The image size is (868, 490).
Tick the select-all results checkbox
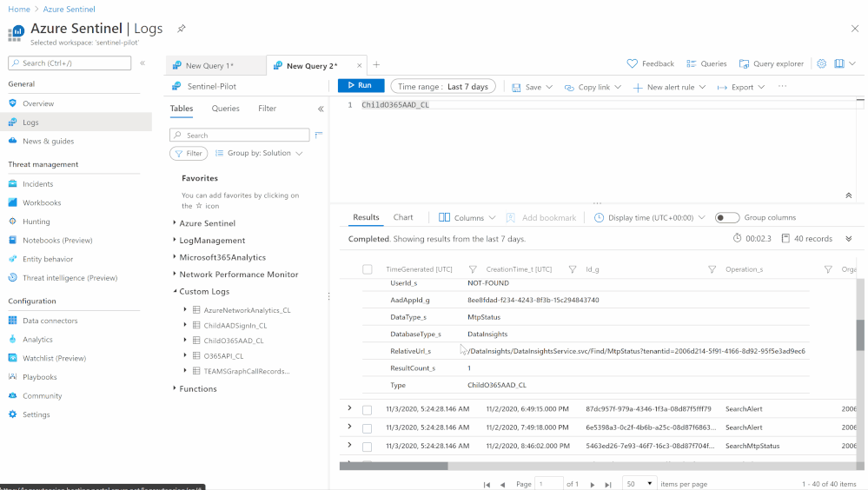click(367, 269)
